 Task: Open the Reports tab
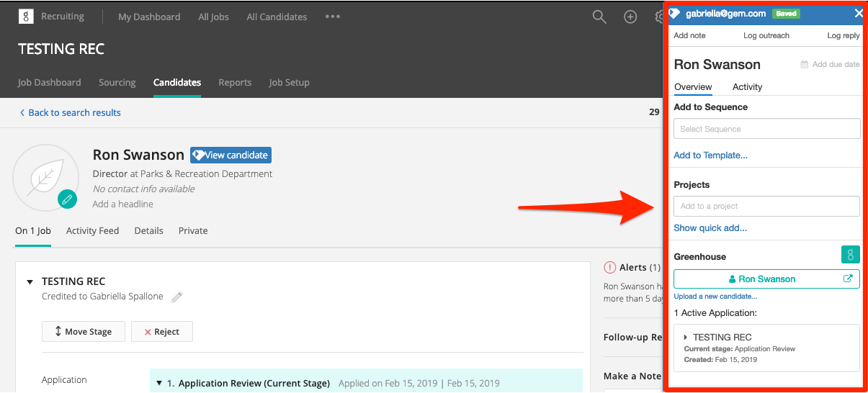click(x=235, y=82)
